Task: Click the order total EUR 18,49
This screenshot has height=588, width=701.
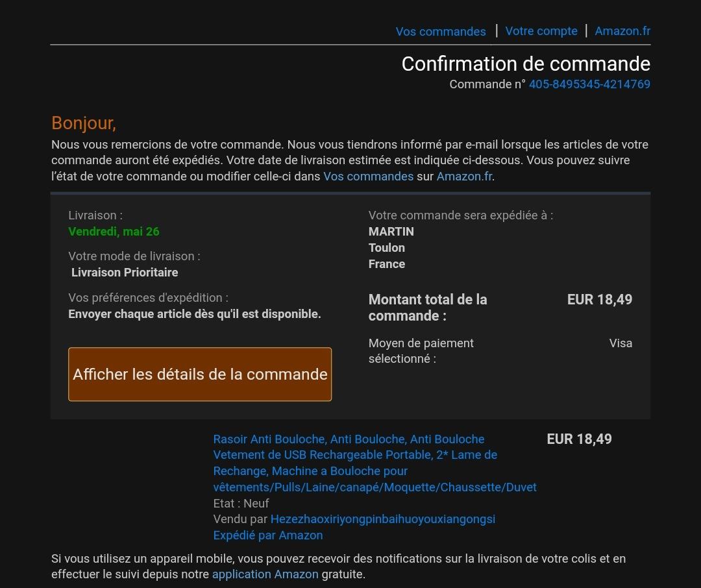Action: coord(600,299)
